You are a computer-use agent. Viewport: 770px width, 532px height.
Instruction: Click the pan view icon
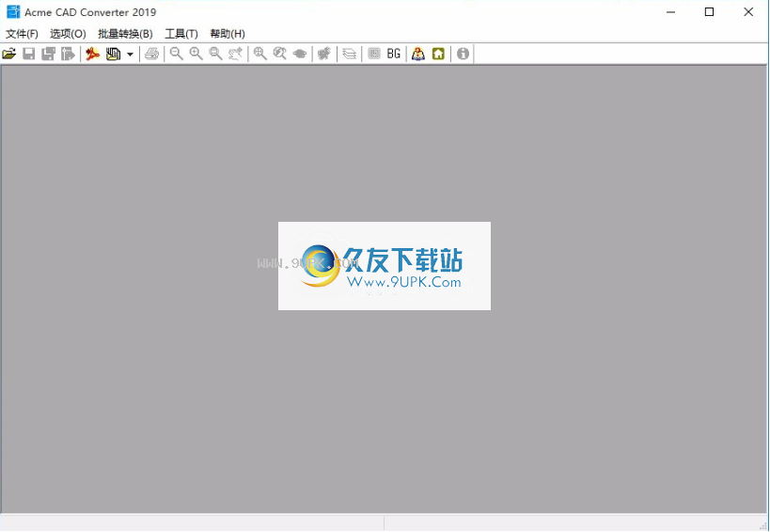[300, 54]
